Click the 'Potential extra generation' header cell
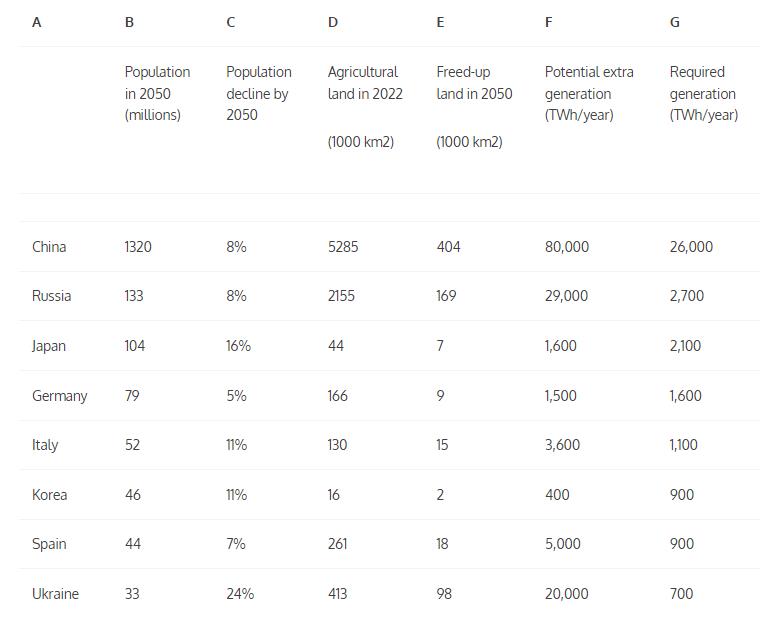 pos(589,93)
